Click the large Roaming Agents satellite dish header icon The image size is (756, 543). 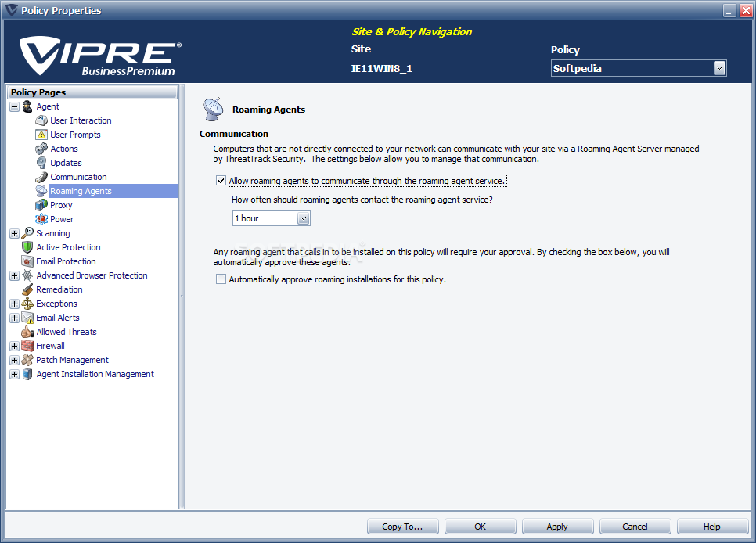click(x=213, y=109)
